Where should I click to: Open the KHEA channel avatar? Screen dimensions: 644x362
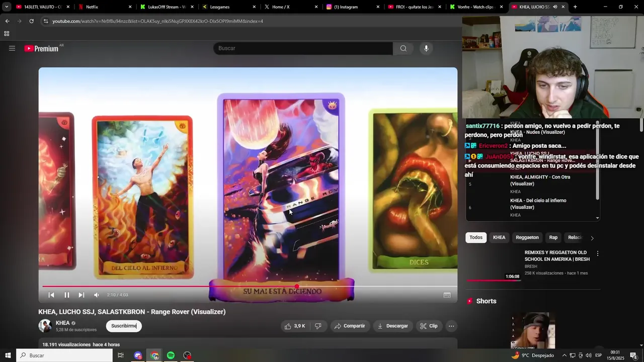(45, 326)
